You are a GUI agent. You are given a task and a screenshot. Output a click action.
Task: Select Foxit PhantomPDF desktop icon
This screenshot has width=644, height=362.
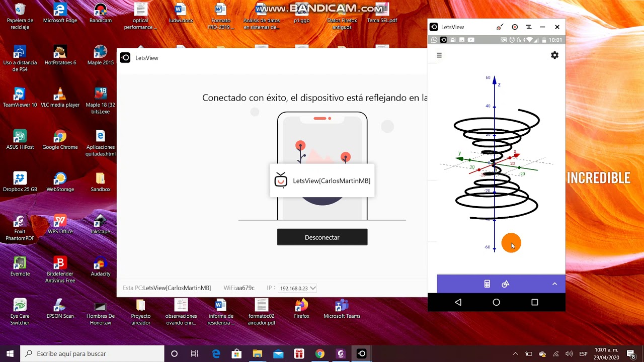20,228
